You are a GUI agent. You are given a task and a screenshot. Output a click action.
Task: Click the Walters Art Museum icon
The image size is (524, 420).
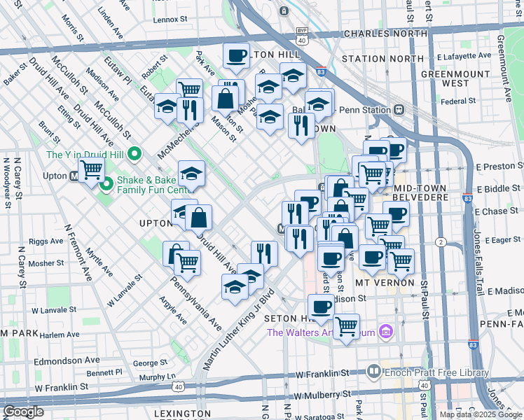pyautogui.click(x=386, y=332)
